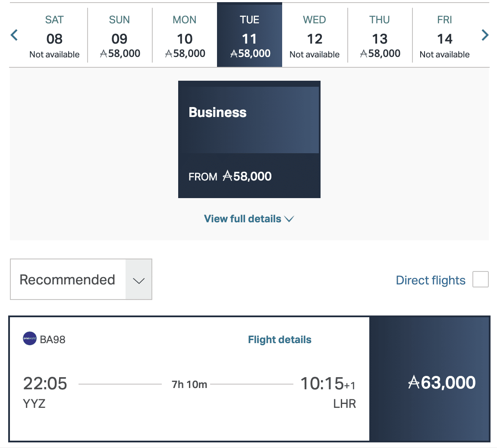Enable the Direct flights checkbox
The width and height of the screenshot is (497, 448).
click(x=480, y=279)
